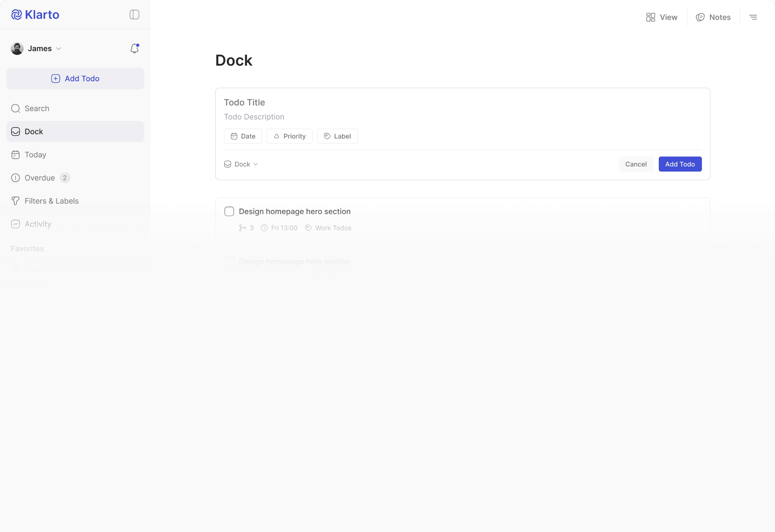Viewport: 775px width, 532px height.
Task: Click the subtask count icon
Action: click(243, 228)
